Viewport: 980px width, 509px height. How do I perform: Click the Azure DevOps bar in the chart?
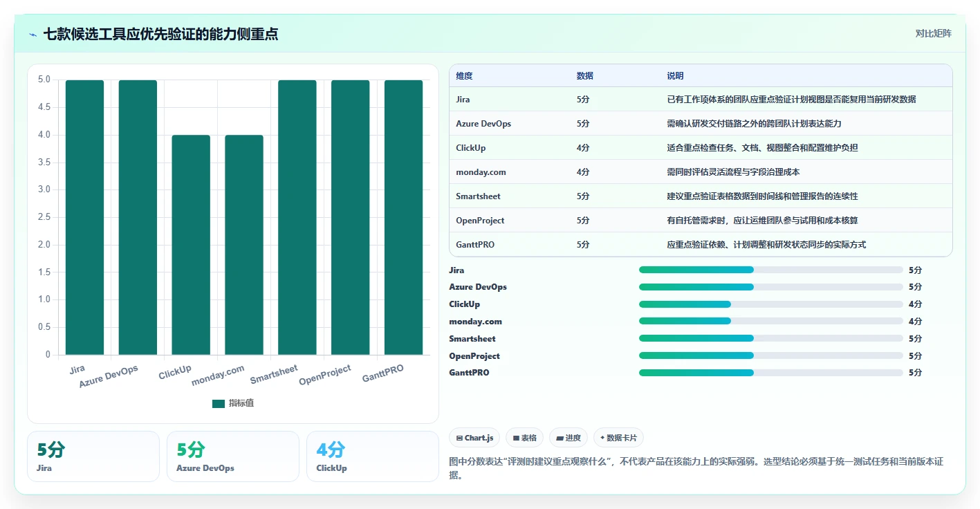138,217
